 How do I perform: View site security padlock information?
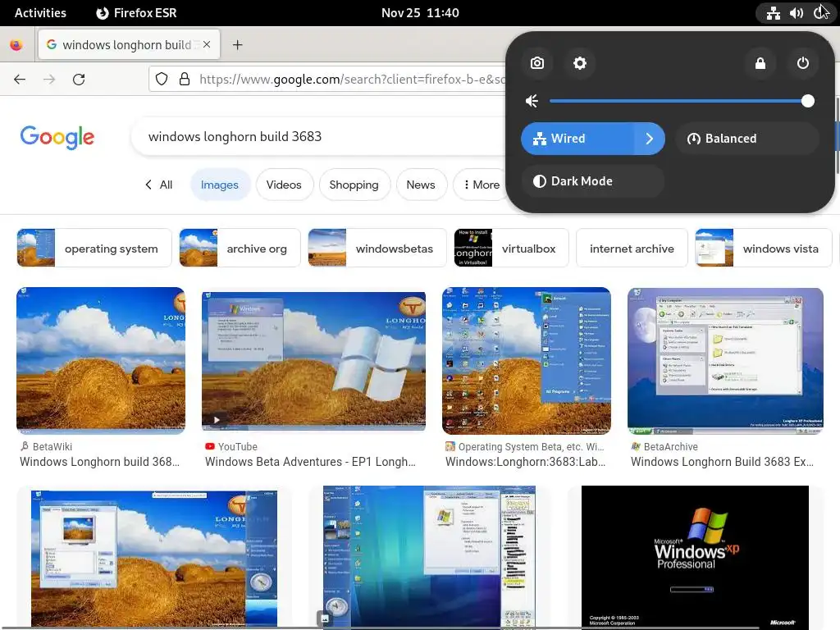coord(185,80)
